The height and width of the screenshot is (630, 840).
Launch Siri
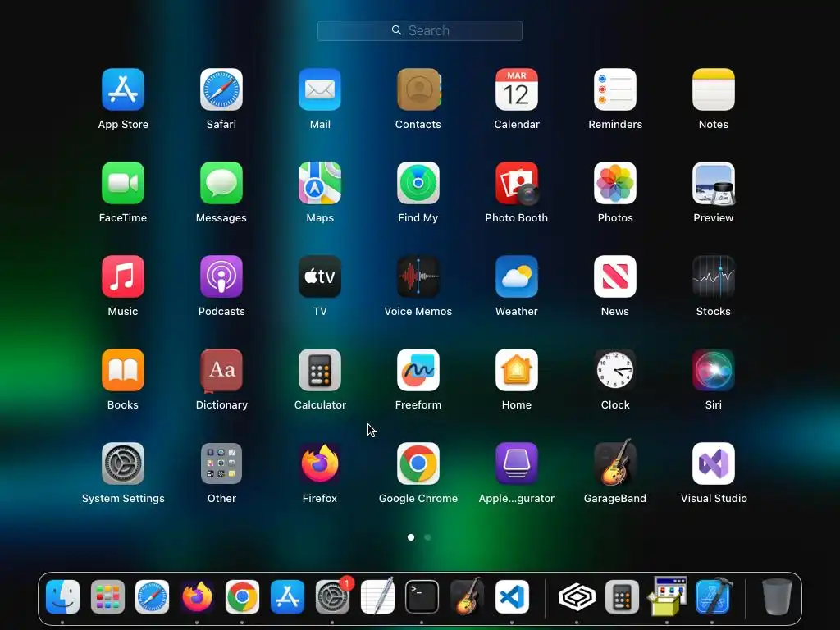[x=714, y=370]
